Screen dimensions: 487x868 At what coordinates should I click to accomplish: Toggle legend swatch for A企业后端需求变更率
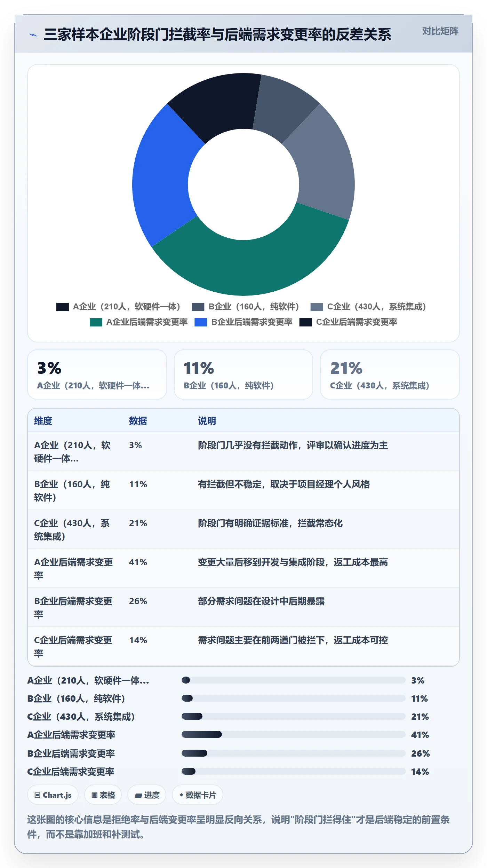click(x=96, y=322)
